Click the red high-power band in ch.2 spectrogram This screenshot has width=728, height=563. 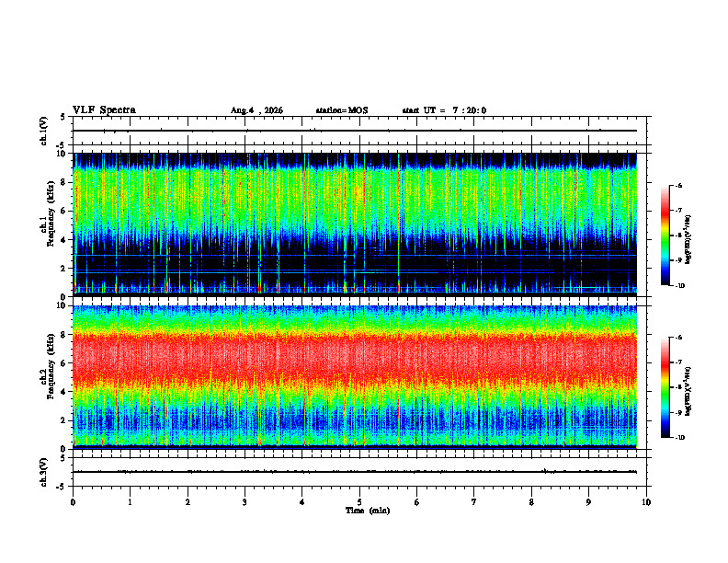click(355, 360)
